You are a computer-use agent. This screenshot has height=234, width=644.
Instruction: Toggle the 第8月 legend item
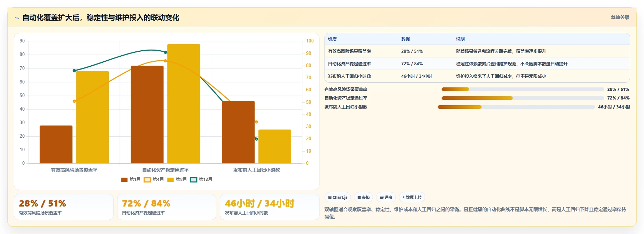pyautogui.click(x=177, y=179)
